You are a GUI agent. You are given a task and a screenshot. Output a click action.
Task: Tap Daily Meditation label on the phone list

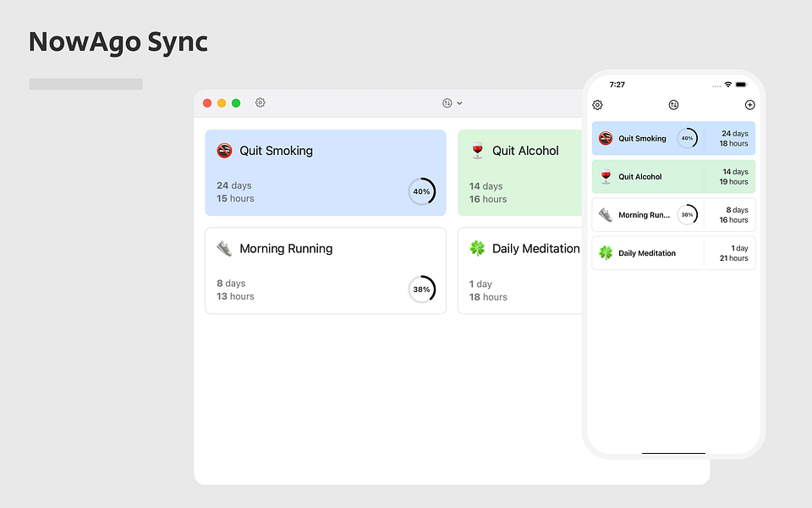647,253
